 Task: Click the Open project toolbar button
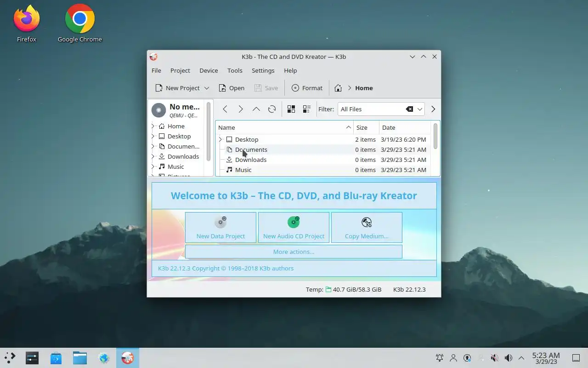pos(232,88)
